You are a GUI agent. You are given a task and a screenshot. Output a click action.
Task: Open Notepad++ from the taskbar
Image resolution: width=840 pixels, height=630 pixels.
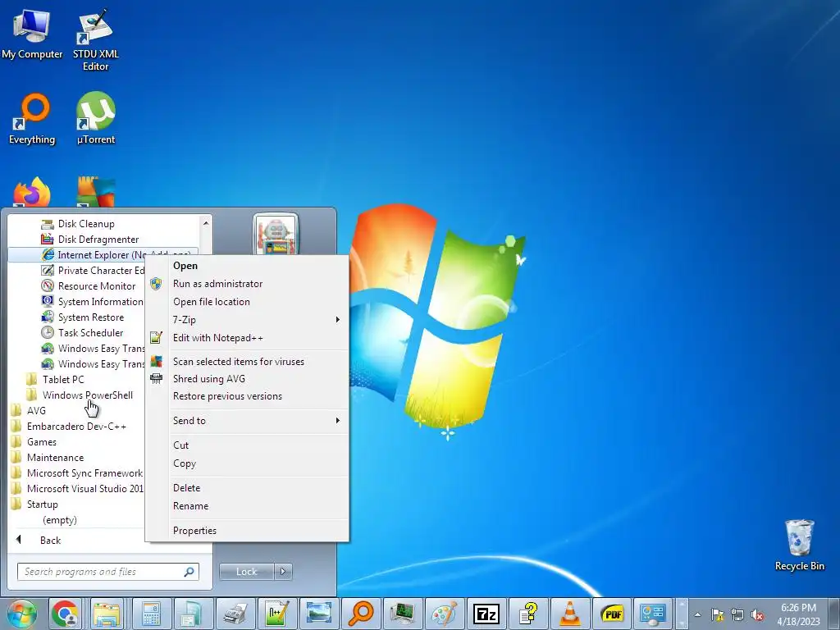(277, 614)
